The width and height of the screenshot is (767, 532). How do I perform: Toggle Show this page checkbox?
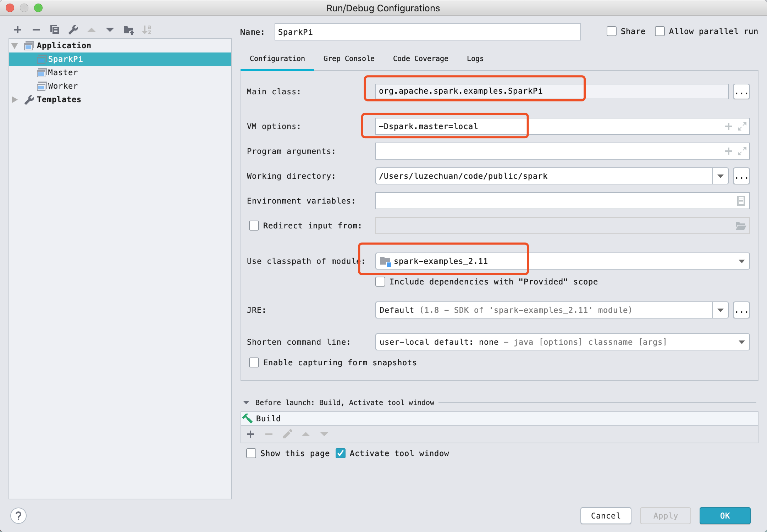[x=251, y=453]
